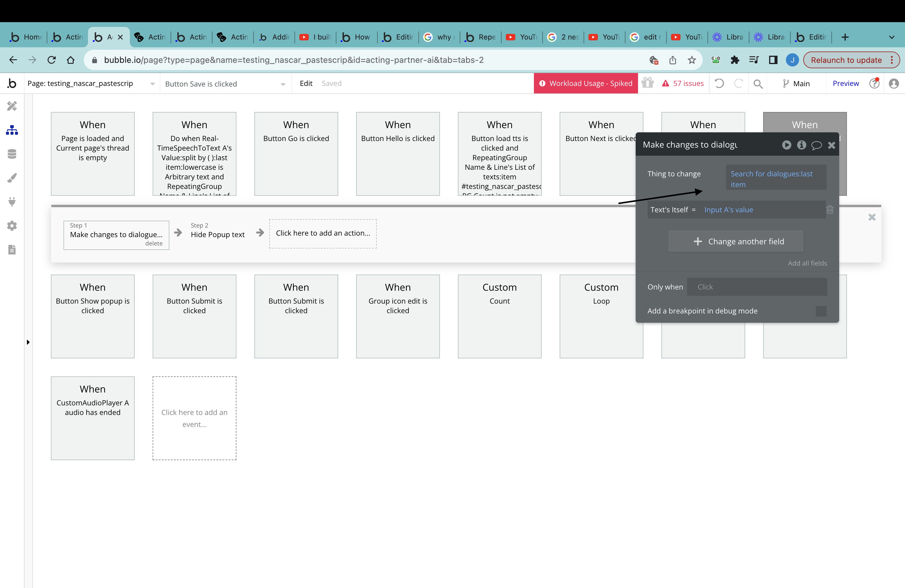Open the action comment bubble icon
The image size is (905, 588).
pos(816,145)
